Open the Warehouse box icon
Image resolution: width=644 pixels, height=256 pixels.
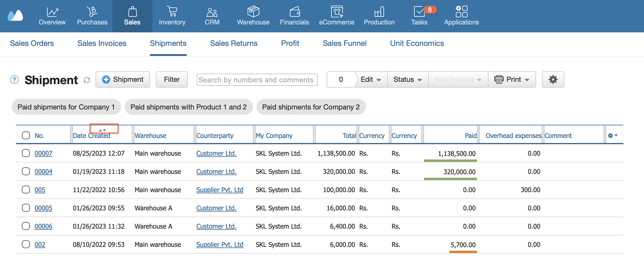coord(253,12)
